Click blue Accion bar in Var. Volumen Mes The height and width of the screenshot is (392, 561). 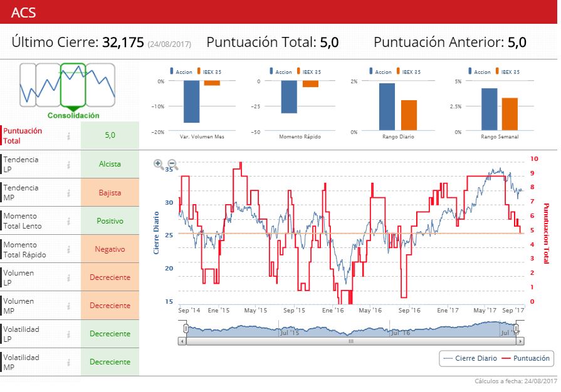[x=191, y=101]
